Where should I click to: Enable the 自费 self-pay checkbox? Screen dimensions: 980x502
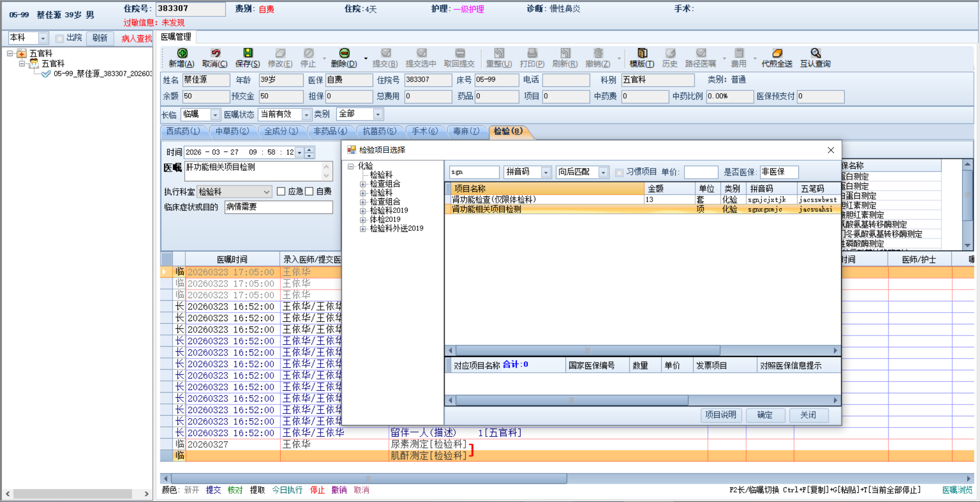click(x=309, y=192)
